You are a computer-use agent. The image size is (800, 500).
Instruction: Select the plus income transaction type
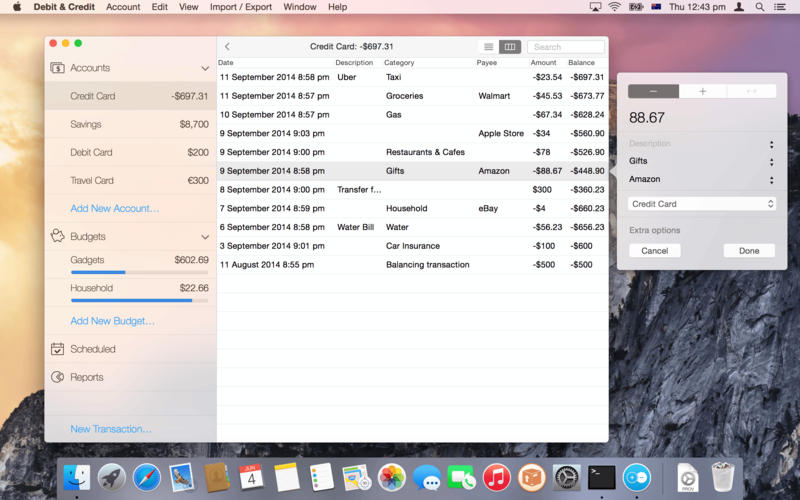702,91
